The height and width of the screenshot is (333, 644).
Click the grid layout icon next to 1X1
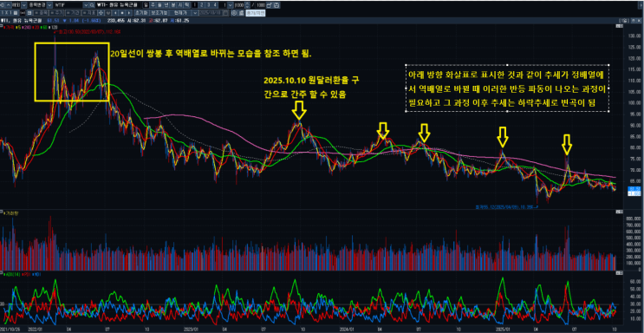tap(16, 13)
